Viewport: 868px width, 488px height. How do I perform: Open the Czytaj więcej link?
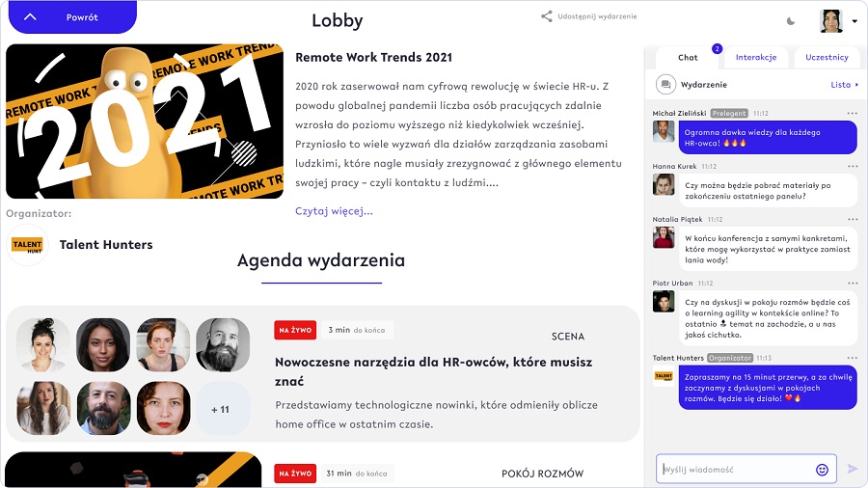tap(334, 211)
